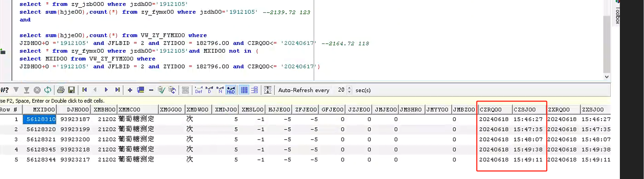The width and height of the screenshot is (644, 179).
Task: Click the CZSJ00 cell 15:46:27
Action: coord(529,119)
